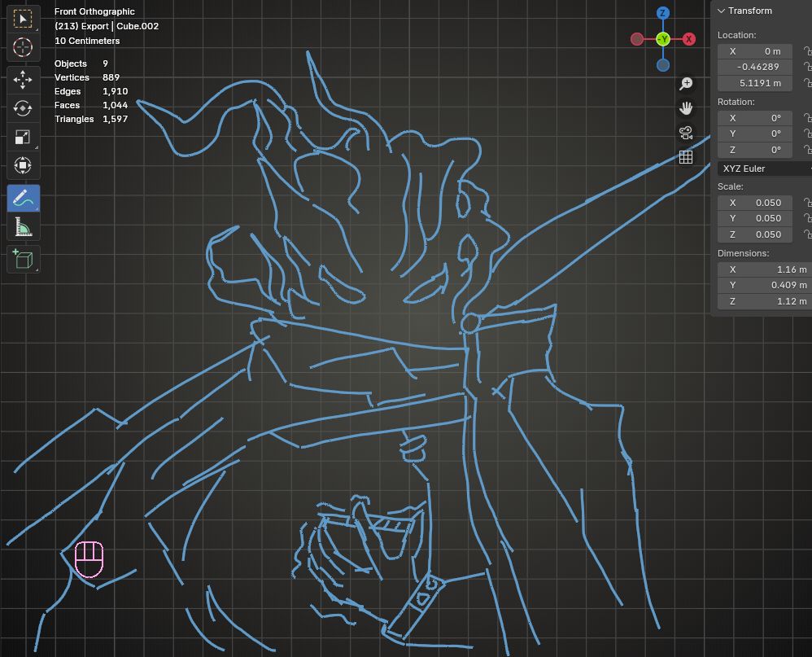Screen dimensions: 812x657
Task: Click the Location Y field showing -0.46289
Action: point(755,67)
